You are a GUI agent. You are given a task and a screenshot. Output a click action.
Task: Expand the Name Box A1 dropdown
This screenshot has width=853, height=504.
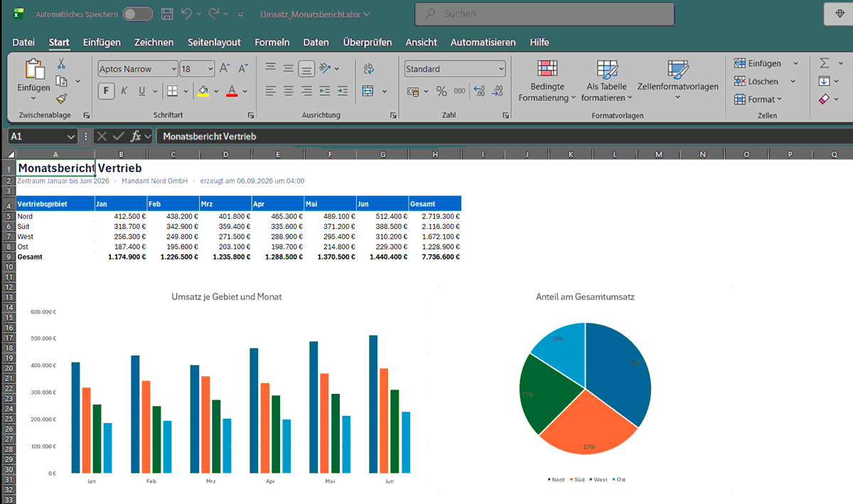tap(71, 136)
